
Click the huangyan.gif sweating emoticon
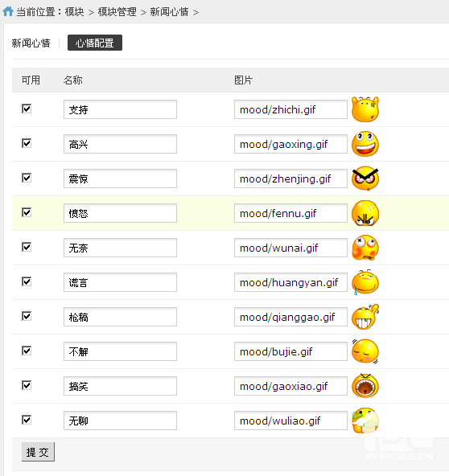tap(365, 282)
